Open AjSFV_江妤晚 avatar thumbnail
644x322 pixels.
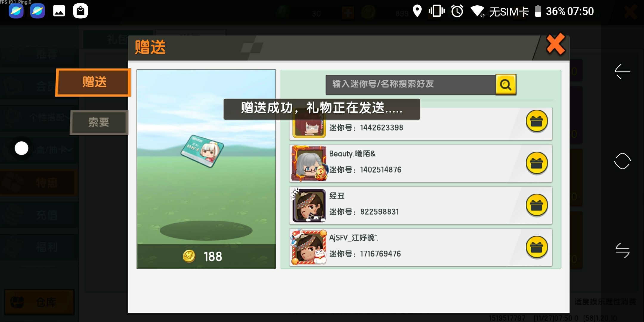point(308,247)
